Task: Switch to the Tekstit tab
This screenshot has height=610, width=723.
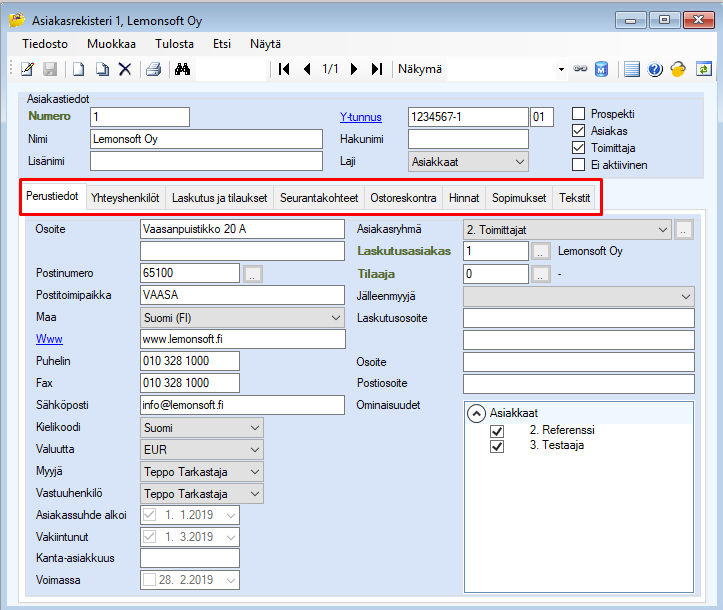Action: tap(574, 198)
